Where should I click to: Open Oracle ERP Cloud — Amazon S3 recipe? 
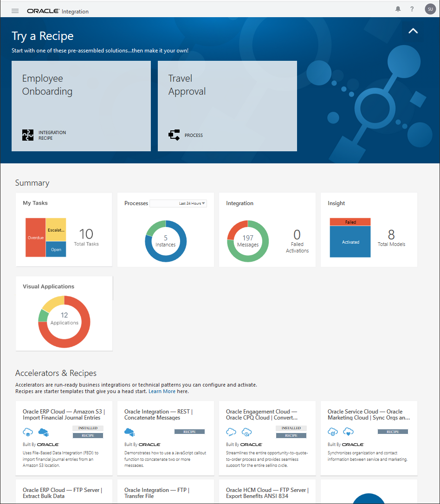pyautogui.click(x=64, y=438)
